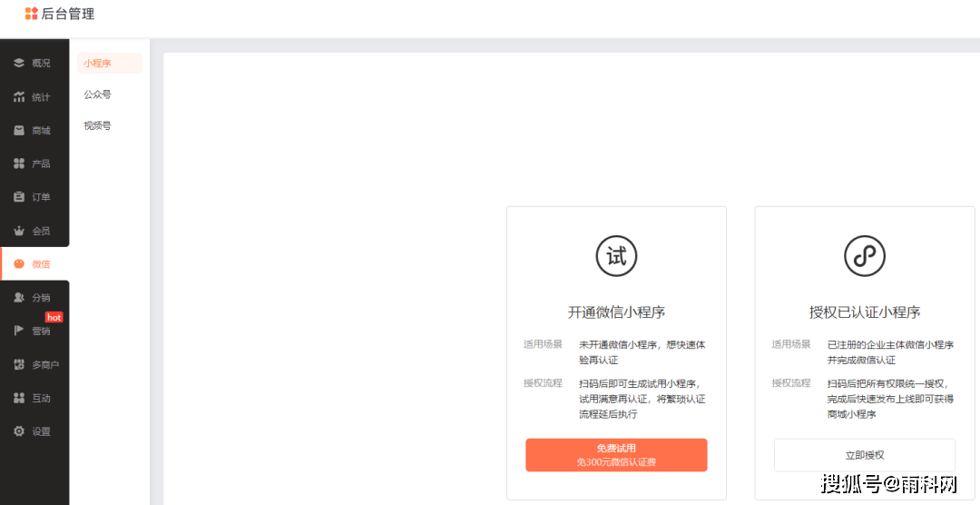The height and width of the screenshot is (505, 980).
Task: Open the 多商户 multi-merchant icon
Action: tap(19, 364)
